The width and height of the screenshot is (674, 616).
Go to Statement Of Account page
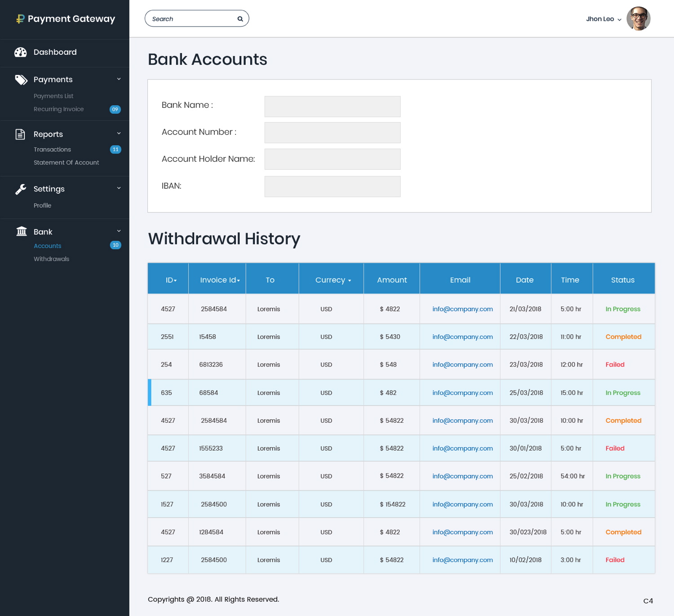[66, 163]
